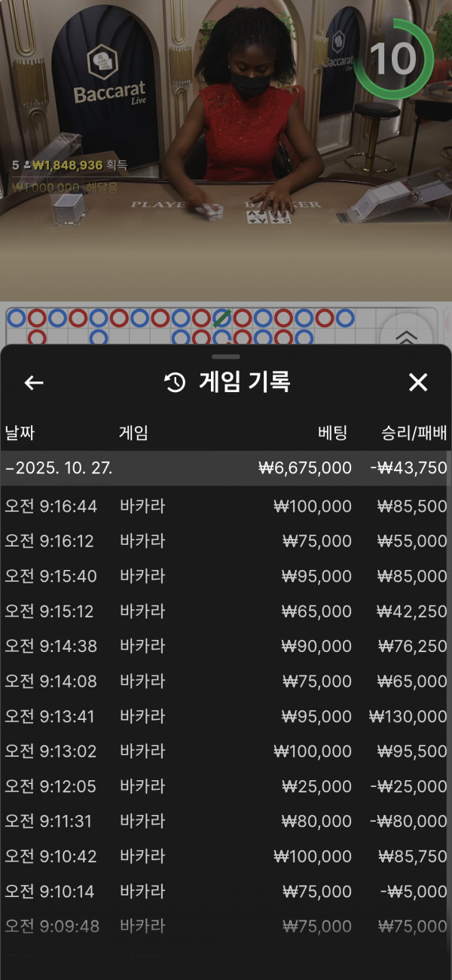Viewport: 452px width, 980px height.
Task: Open the 오전 9:11:31 round with -₩80,000 loss
Action: 226,821
